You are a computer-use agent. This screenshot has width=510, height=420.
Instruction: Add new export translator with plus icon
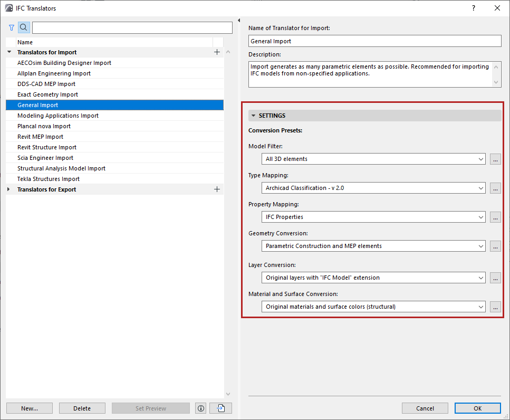point(217,189)
